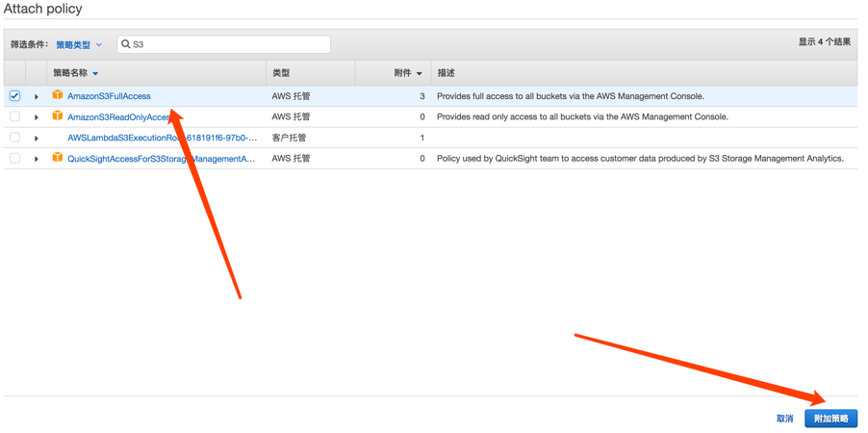The height and width of the screenshot is (433, 868).
Task: Check the AmazonS3ReadOnlyAccess checkbox
Action: (x=15, y=116)
